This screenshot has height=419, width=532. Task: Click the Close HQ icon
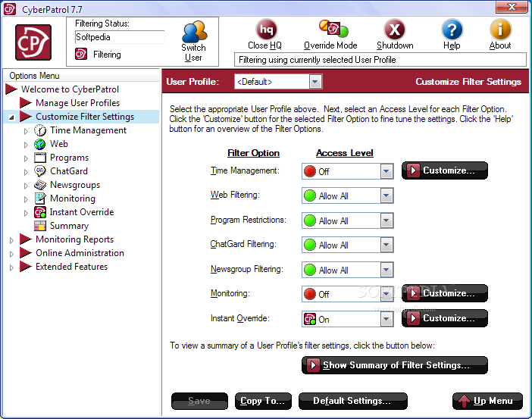click(x=266, y=30)
